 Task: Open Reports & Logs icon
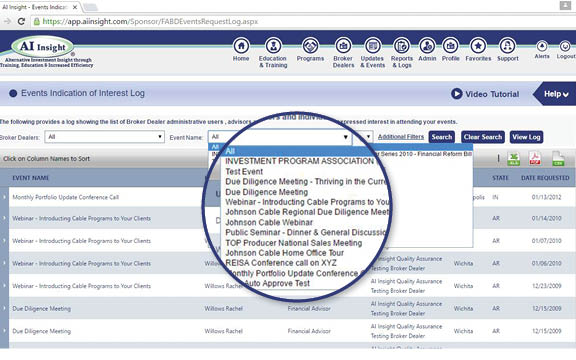[402, 46]
